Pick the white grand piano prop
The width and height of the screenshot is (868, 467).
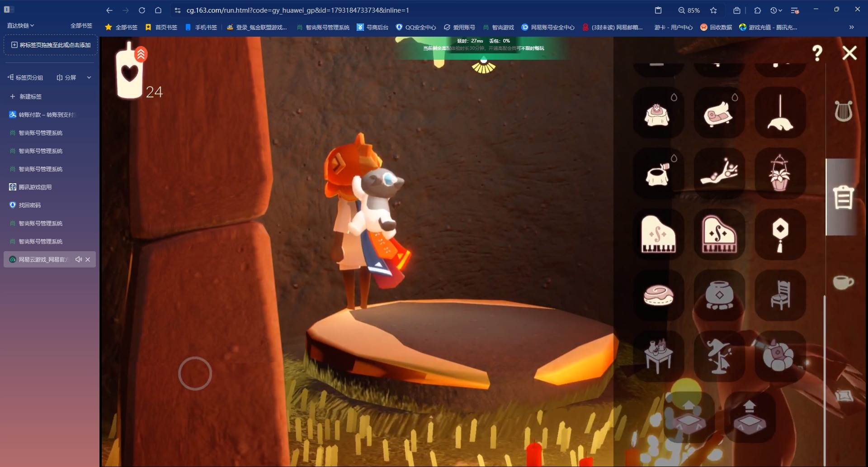pyautogui.click(x=658, y=234)
